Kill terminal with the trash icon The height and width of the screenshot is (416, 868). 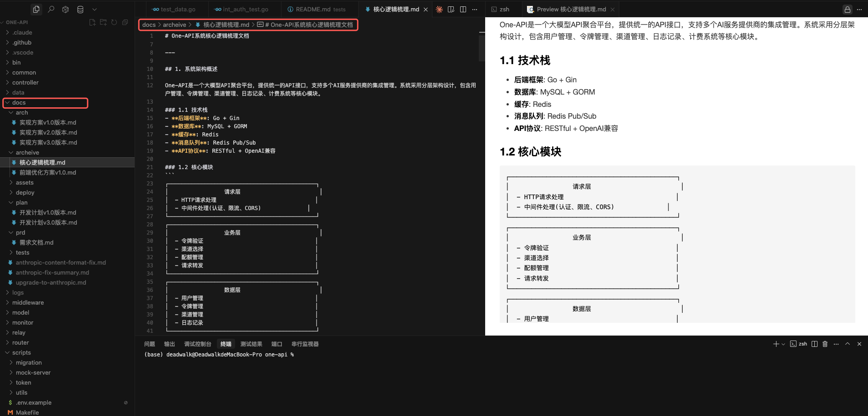[x=825, y=344]
